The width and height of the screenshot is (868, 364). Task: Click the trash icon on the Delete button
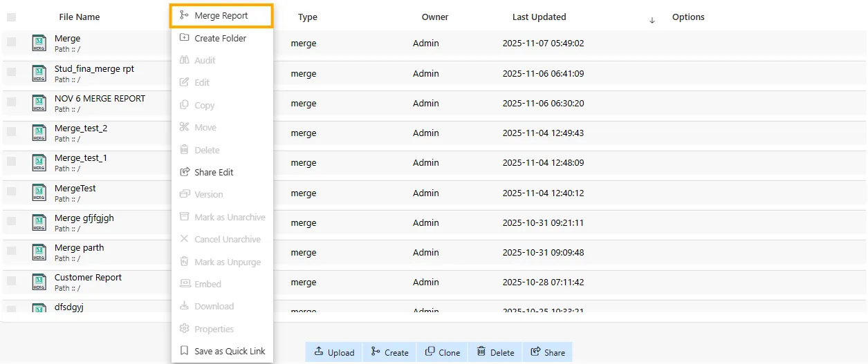tap(481, 352)
